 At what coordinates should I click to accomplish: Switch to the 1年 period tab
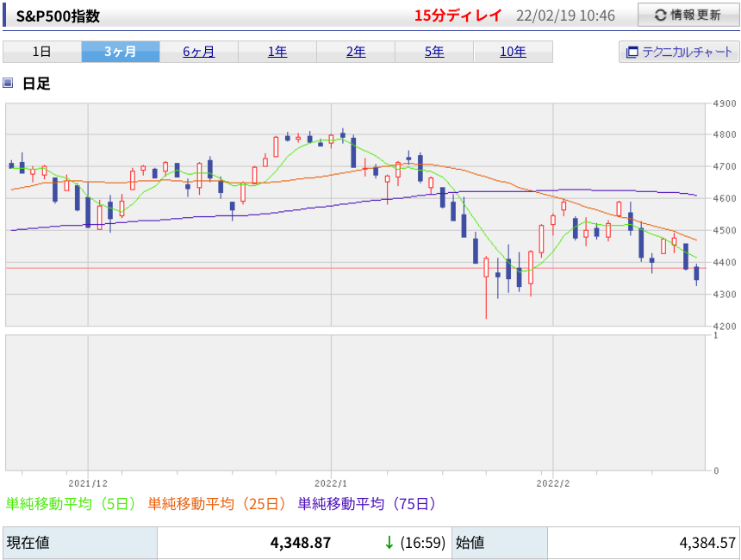277,52
